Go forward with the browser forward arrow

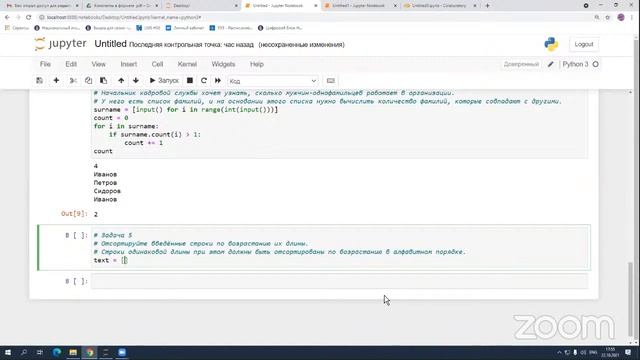tap(18, 17)
